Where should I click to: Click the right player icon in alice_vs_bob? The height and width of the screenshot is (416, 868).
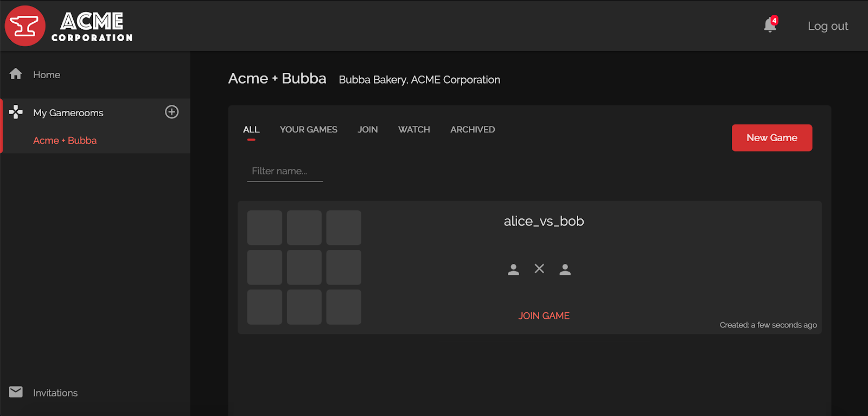point(565,269)
